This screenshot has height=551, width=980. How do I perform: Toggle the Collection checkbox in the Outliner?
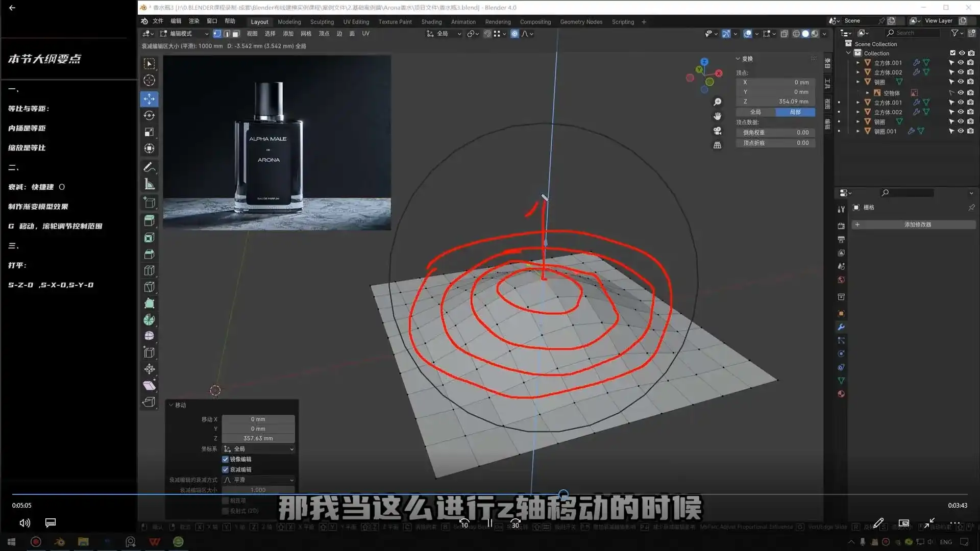[x=952, y=53]
